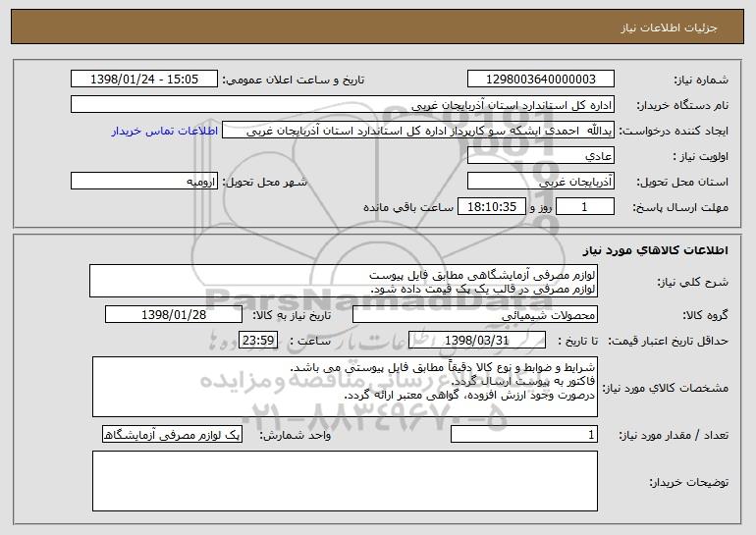The width and height of the screenshot is (756, 535).
Task: Click the شرح کلی نیاز text area
Action: [344, 281]
